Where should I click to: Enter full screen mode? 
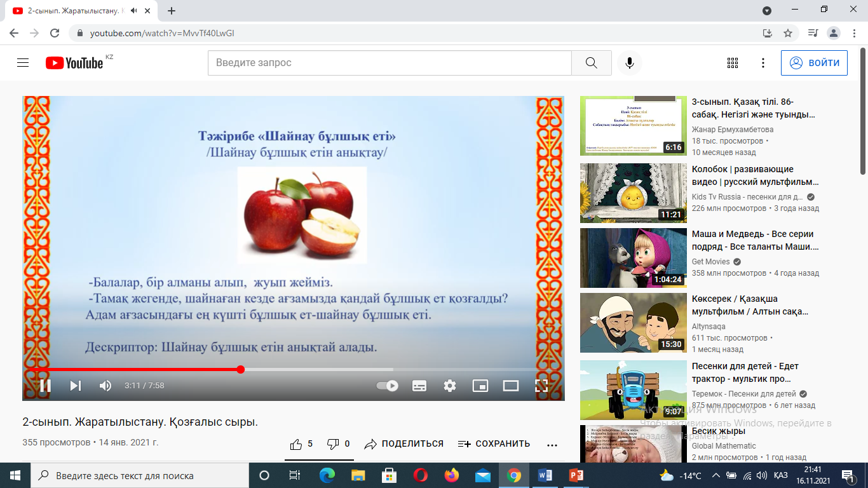(541, 385)
